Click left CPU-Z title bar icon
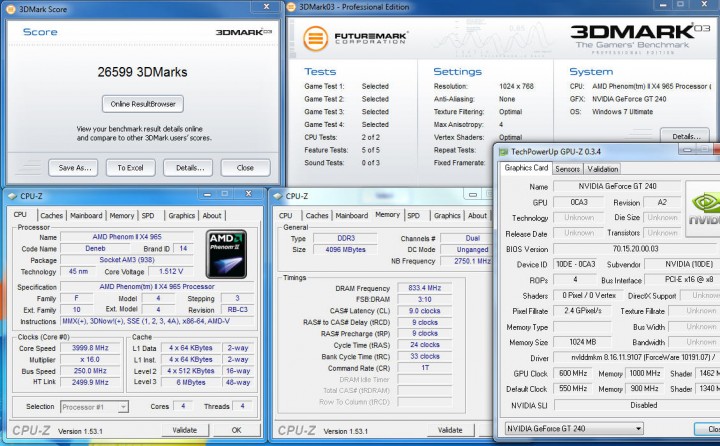The image size is (720, 446). coord(12,196)
